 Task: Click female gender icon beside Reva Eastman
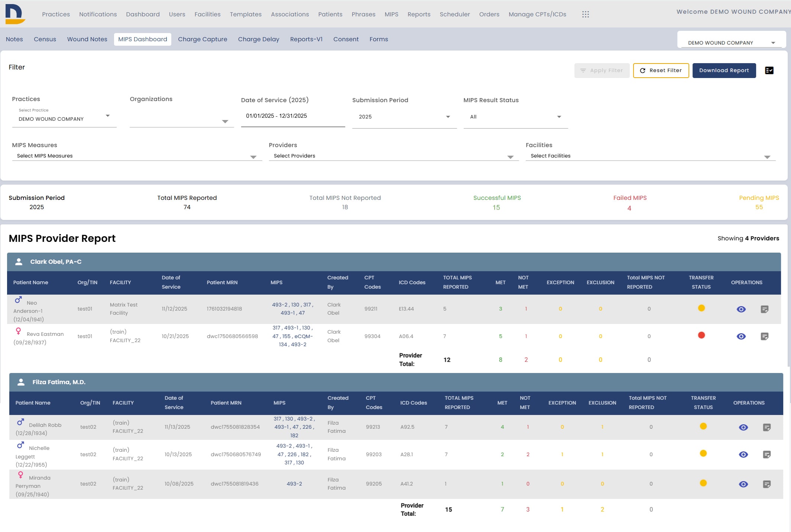(18, 331)
